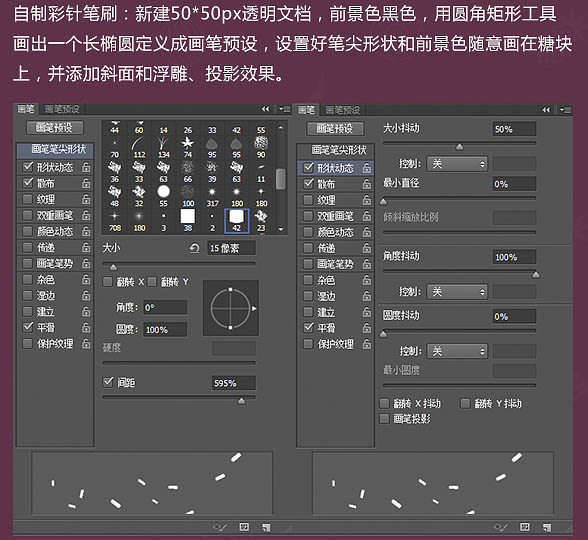Check 翻转 Y box in brush tip settings
The height and width of the screenshot is (540, 588).
click(152, 282)
